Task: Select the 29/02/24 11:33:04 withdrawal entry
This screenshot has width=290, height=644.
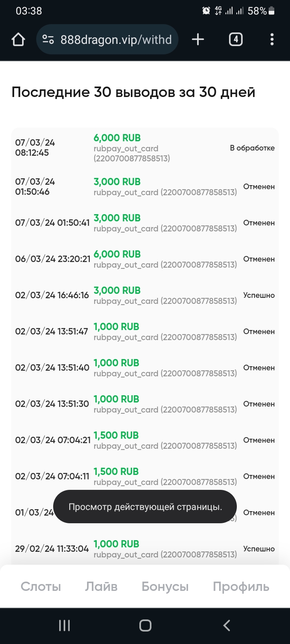Action: pyautogui.click(x=145, y=549)
